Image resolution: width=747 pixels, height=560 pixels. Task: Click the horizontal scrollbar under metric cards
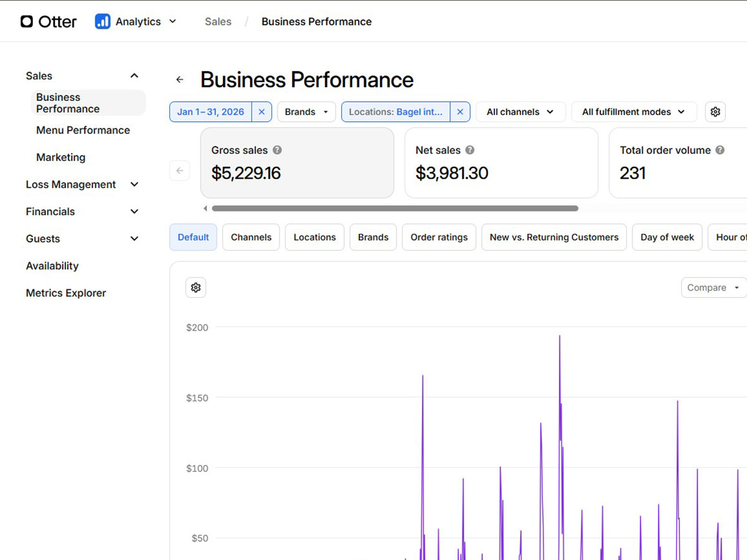point(395,208)
